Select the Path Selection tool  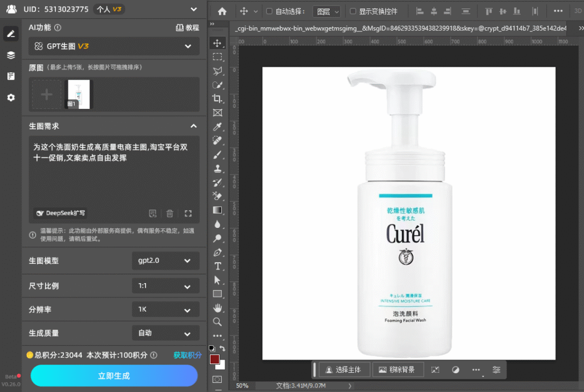click(217, 280)
